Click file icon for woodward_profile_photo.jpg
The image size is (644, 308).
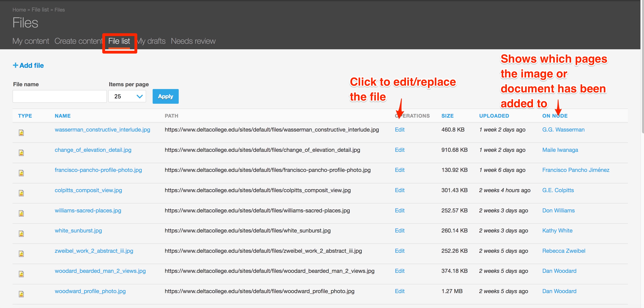(21, 294)
